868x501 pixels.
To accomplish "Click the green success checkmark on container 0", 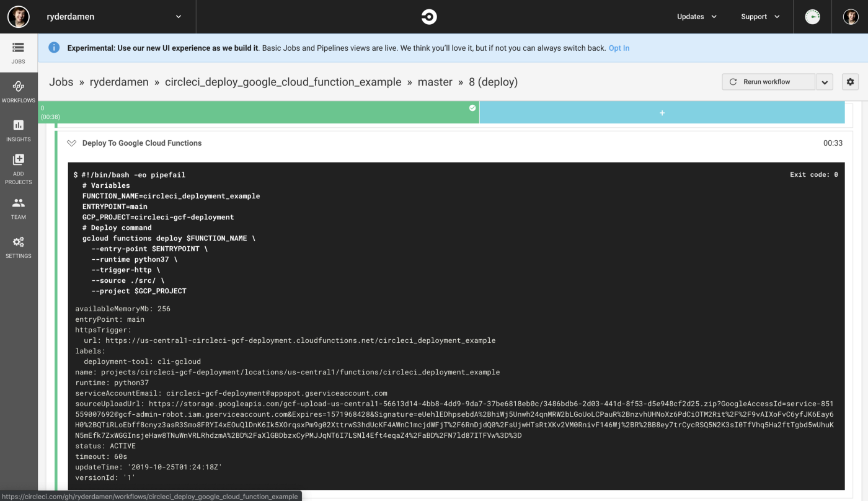I will [472, 108].
